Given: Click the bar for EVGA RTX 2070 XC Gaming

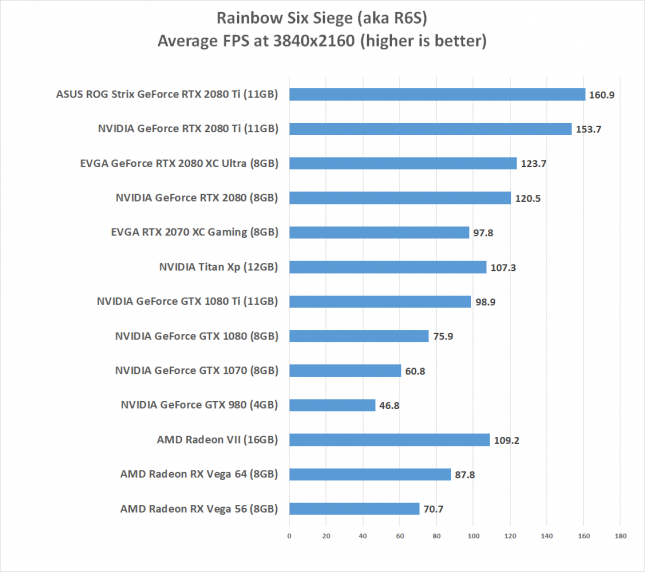Looking at the screenshot, I should pos(379,232).
